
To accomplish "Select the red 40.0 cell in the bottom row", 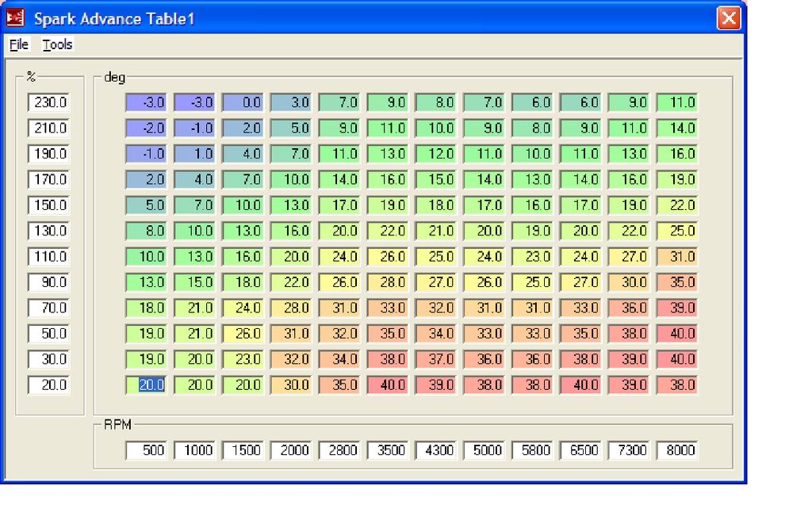I will click(x=387, y=384).
